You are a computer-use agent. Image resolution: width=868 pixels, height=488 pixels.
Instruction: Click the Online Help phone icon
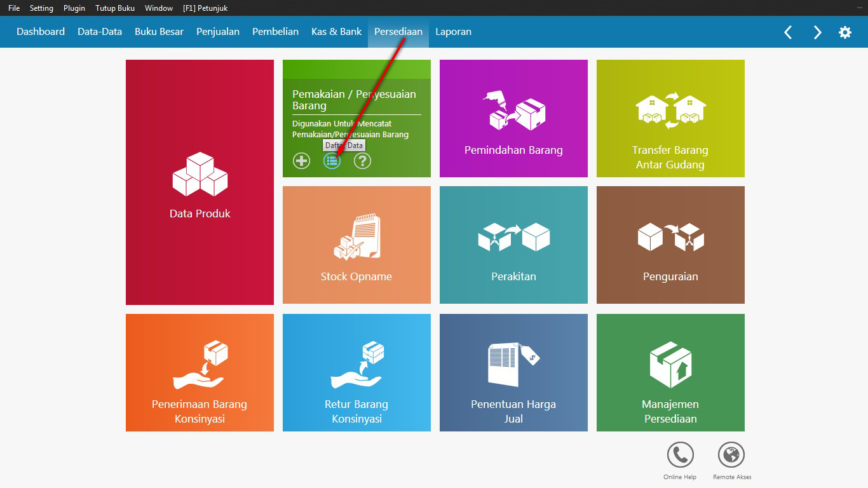click(680, 455)
